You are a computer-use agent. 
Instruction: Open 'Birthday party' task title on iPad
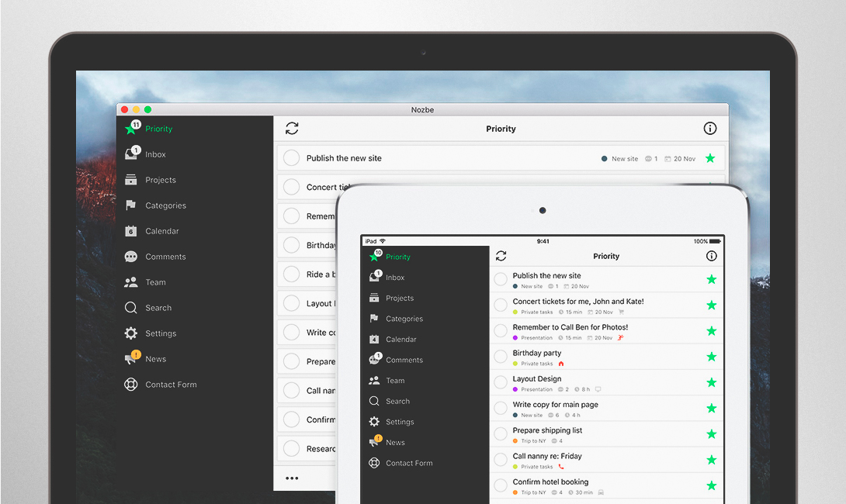coord(537,353)
